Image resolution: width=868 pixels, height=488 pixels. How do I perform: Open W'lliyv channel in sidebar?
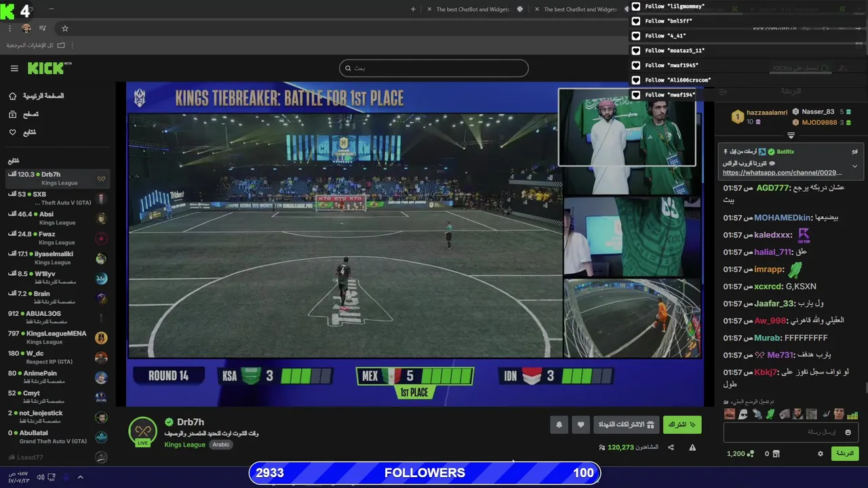57,278
